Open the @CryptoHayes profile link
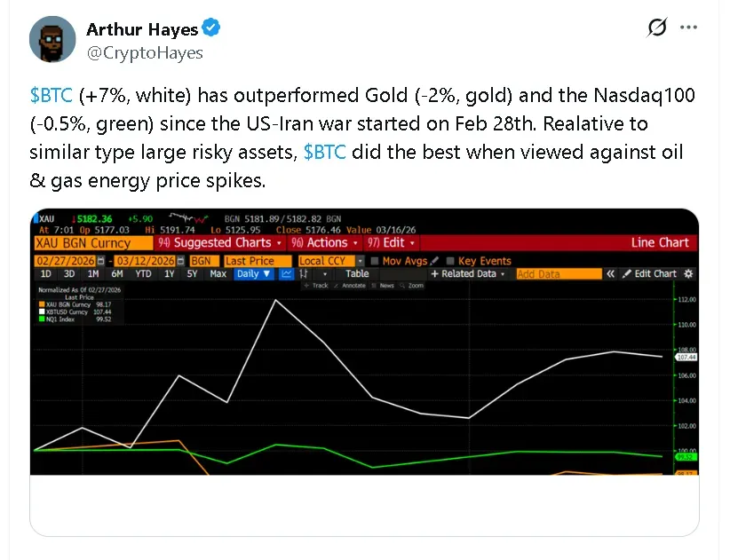This screenshot has width=730, height=560. (x=145, y=53)
